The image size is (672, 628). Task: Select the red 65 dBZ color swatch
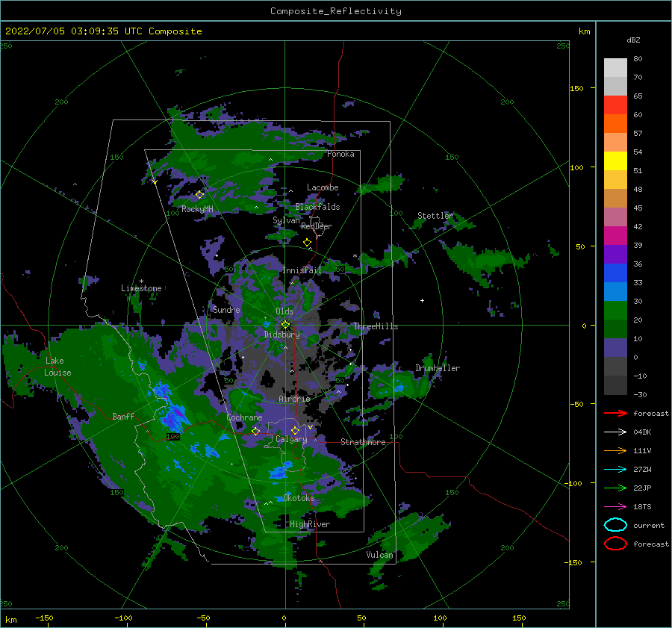click(615, 105)
